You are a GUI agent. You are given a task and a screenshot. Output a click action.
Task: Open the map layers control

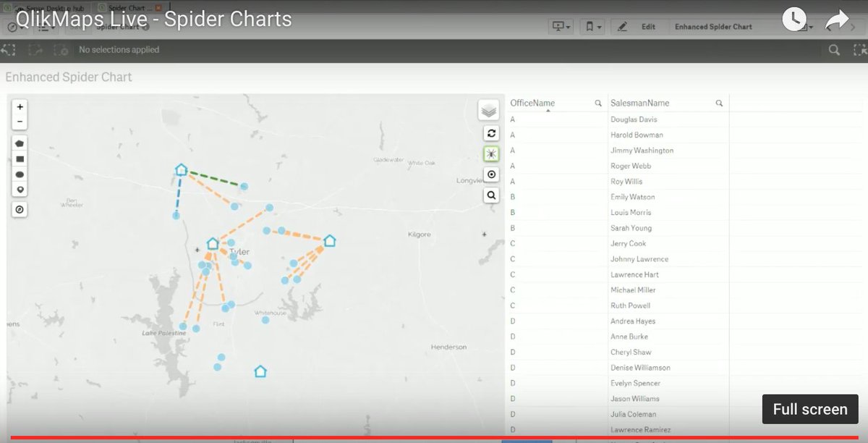click(490, 109)
